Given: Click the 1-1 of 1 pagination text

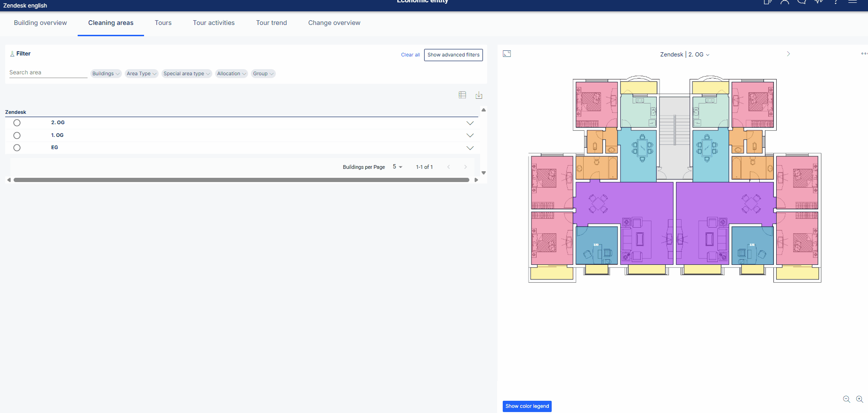Looking at the screenshot, I should pyautogui.click(x=424, y=167).
